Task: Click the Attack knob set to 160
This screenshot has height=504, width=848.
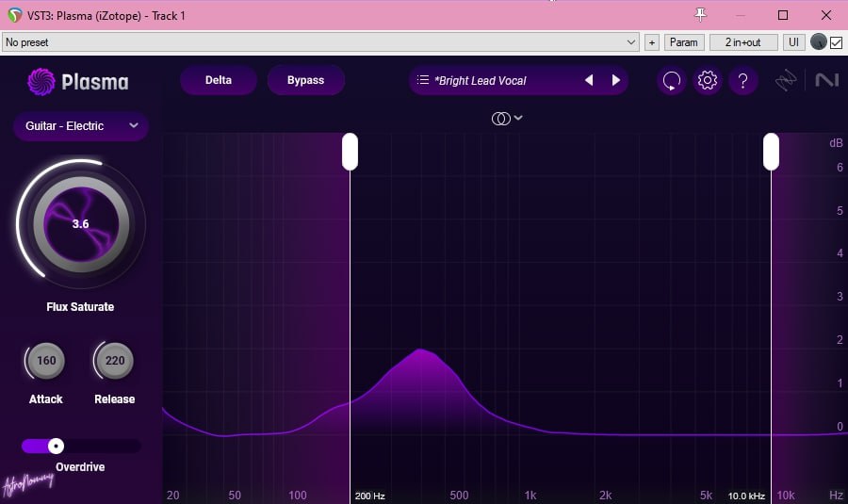Action: tap(46, 361)
